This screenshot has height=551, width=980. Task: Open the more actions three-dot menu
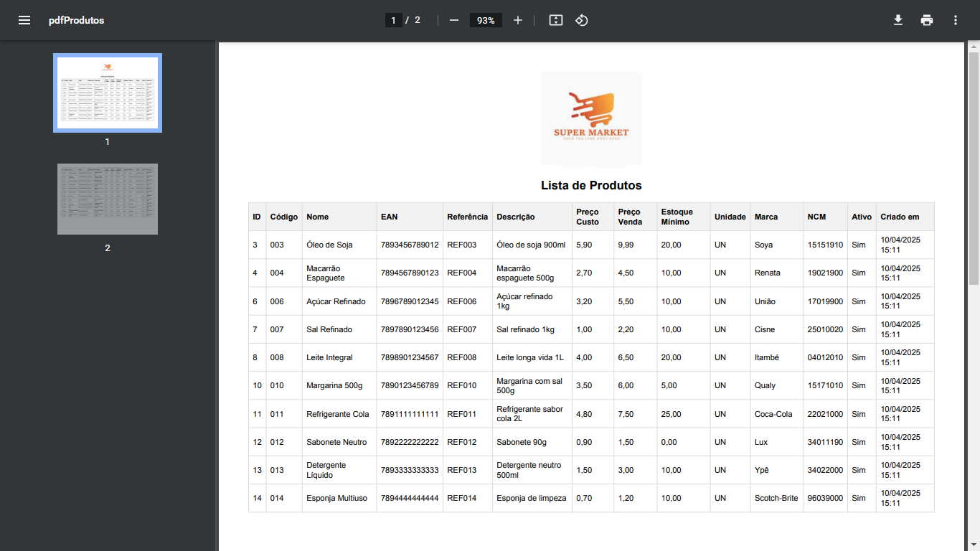[x=956, y=20]
